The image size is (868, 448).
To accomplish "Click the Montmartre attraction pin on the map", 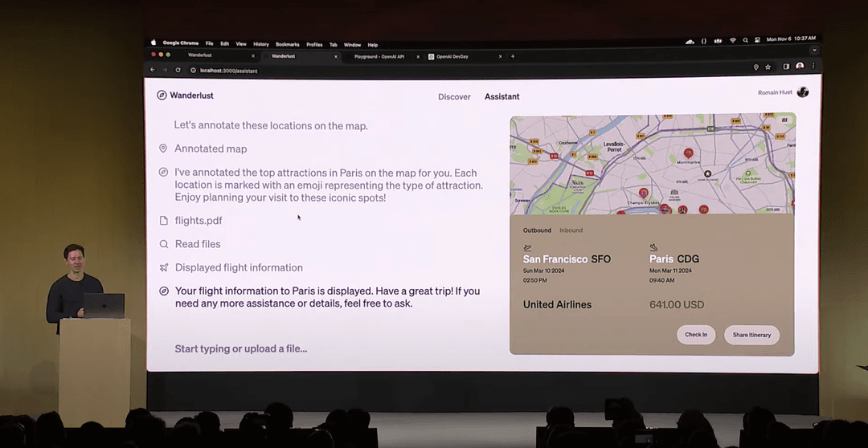I will coord(688,153).
